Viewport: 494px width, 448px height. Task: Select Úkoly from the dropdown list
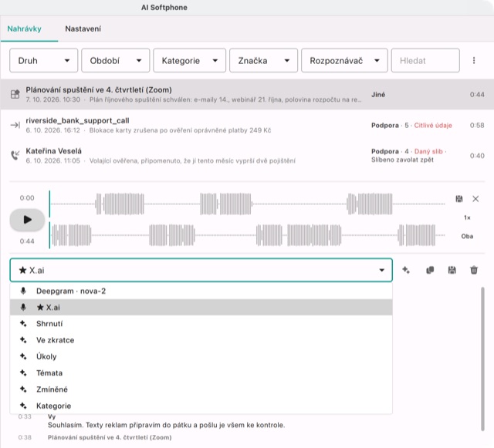pos(201,356)
